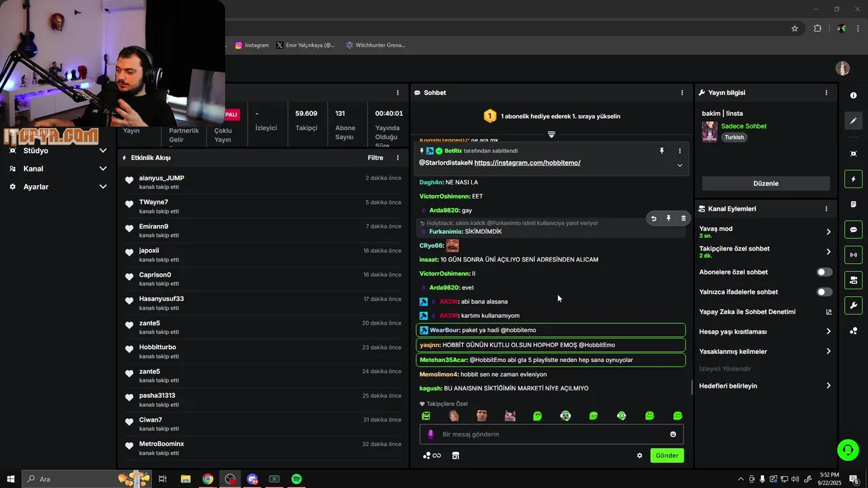Image resolution: width=868 pixels, height=488 pixels.
Task: Select the first green emote in emote row
Action: coord(426,416)
